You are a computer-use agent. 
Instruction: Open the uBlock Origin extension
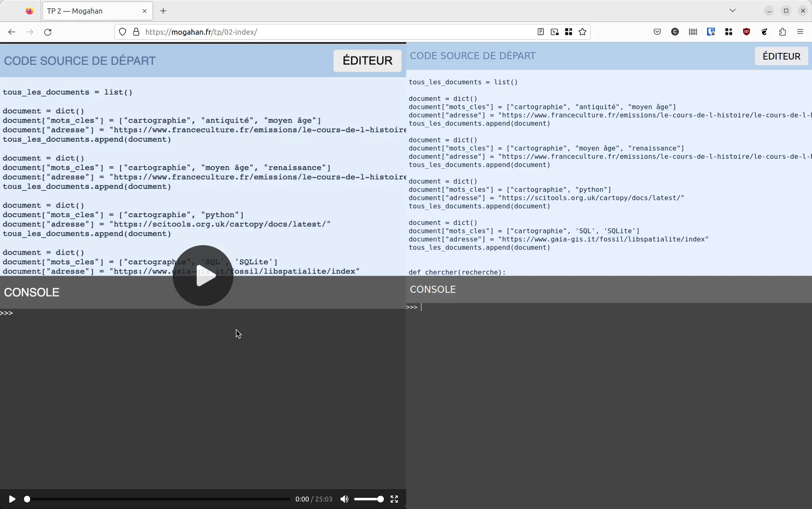coord(746,32)
